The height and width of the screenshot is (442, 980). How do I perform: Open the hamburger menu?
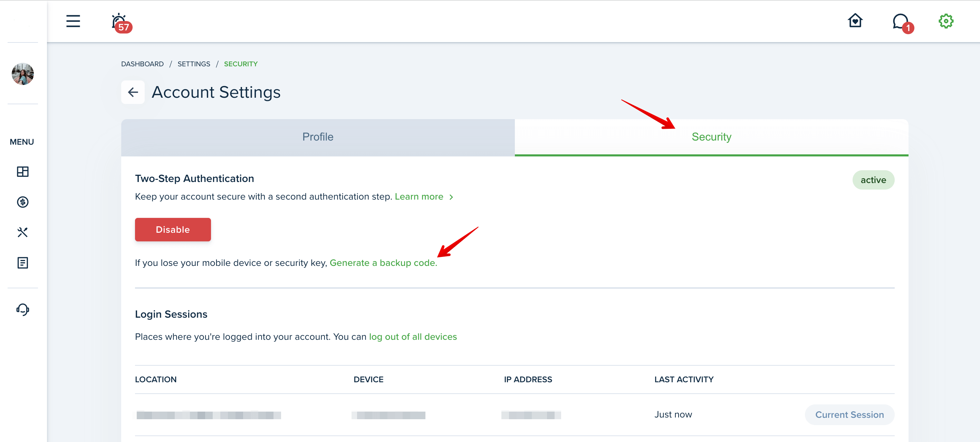(73, 21)
